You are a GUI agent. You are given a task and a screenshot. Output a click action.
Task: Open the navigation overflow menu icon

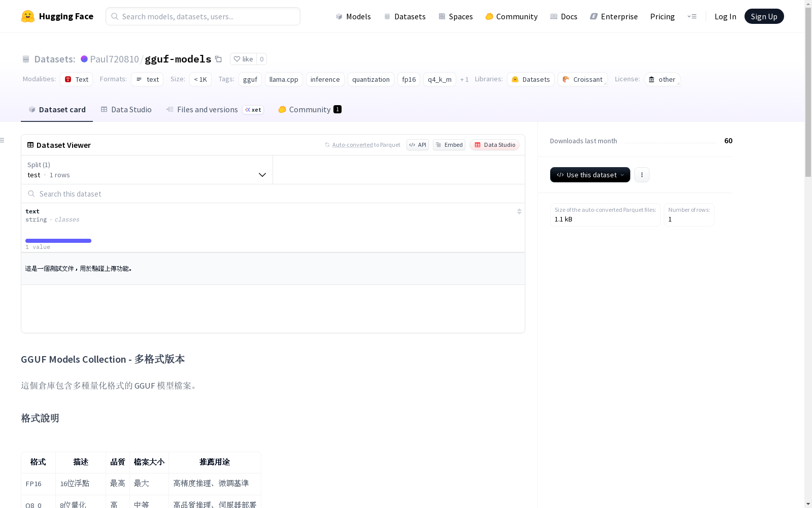click(x=692, y=16)
